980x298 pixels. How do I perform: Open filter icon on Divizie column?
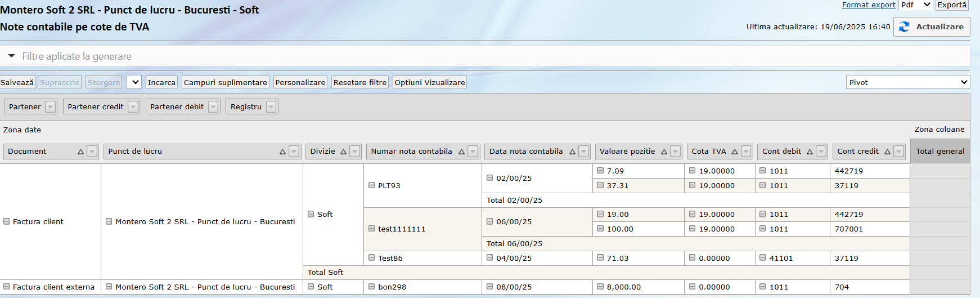point(354,152)
